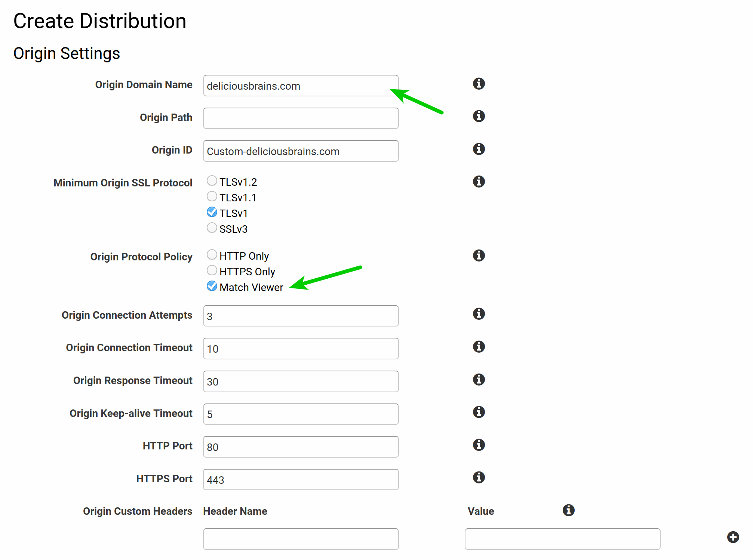View help for Minimum Origin SSL Protocol

(479, 181)
